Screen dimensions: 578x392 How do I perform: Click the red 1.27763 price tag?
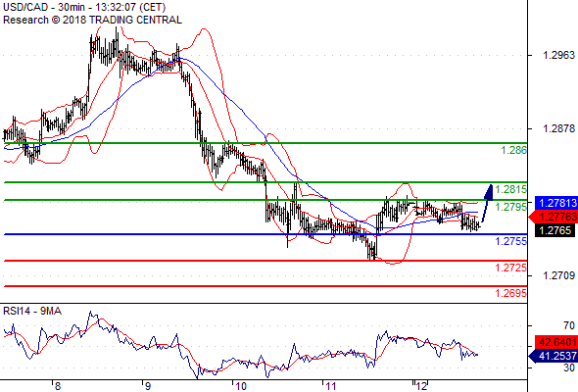(x=554, y=217)
